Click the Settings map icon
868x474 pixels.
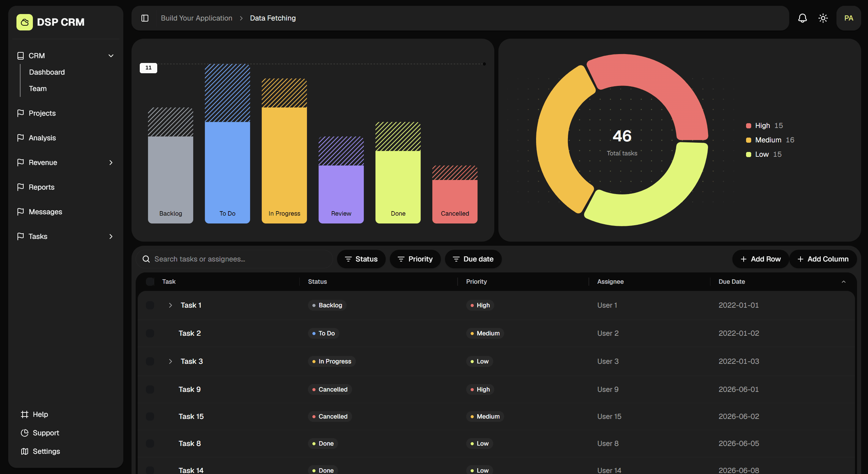pos(25,451)
